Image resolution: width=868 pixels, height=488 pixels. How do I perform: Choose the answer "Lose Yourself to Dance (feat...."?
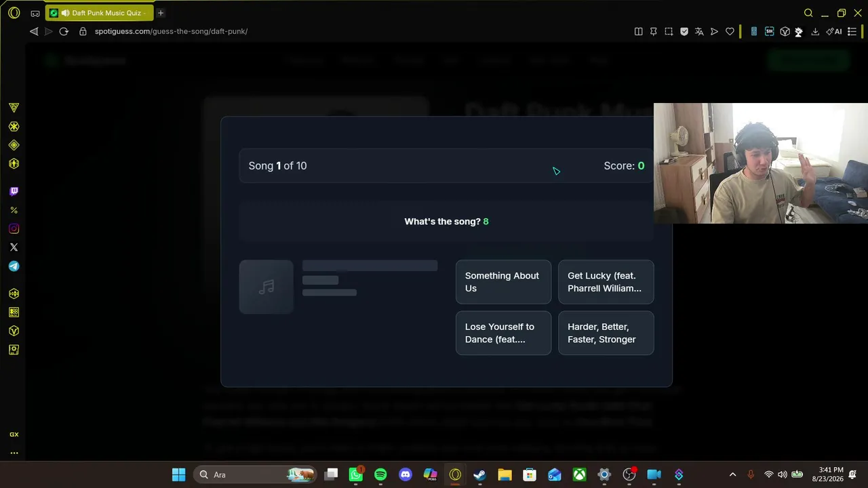[x=503, y=333]
